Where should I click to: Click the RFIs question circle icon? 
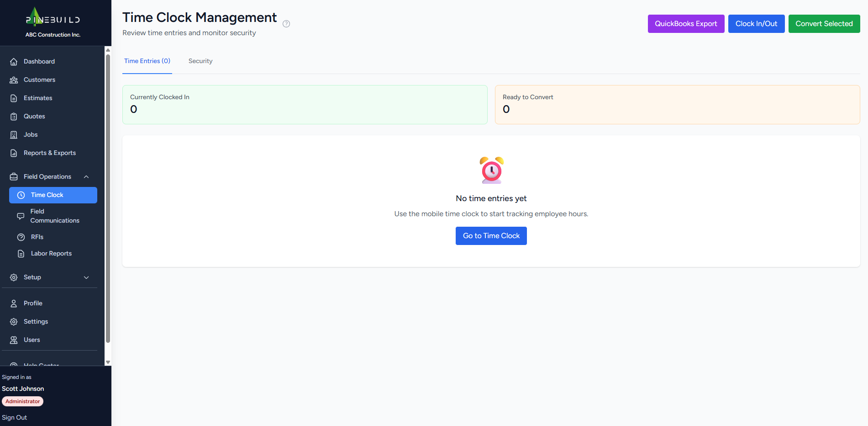pos(21,237)
